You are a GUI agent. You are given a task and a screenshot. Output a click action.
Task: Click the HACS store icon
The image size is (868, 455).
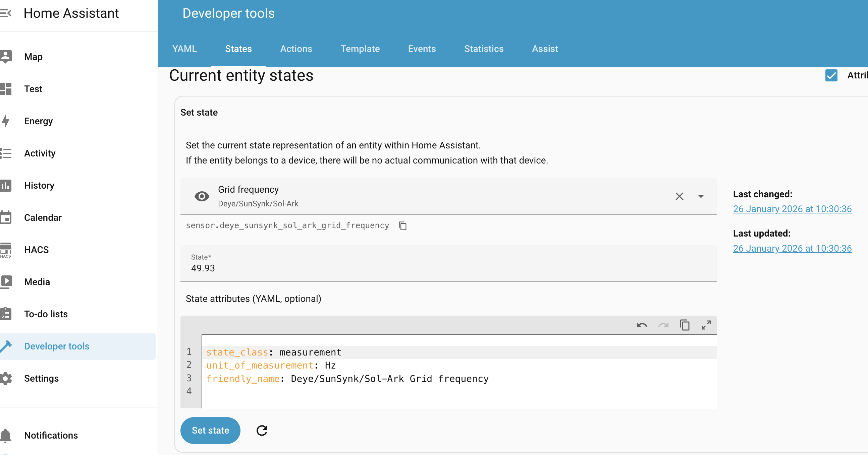[6, 250]
